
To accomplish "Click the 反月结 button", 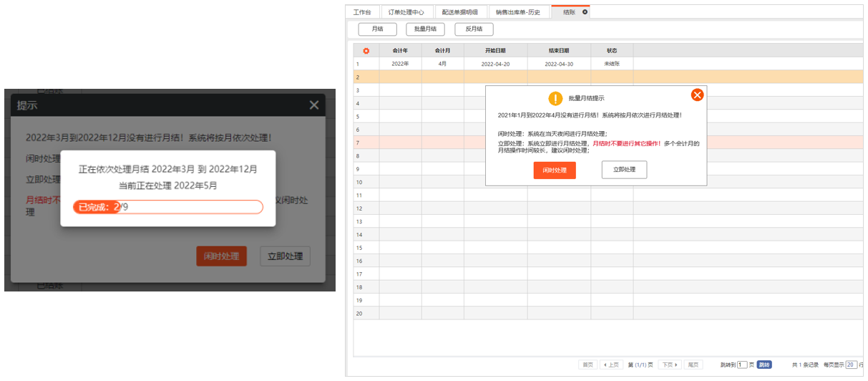I will click(x=474, y=29).
